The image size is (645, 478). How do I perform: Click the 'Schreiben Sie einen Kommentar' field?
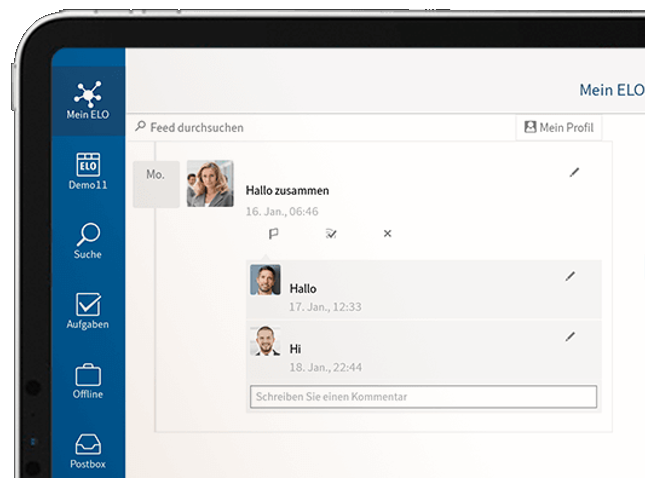click(422, 397)
